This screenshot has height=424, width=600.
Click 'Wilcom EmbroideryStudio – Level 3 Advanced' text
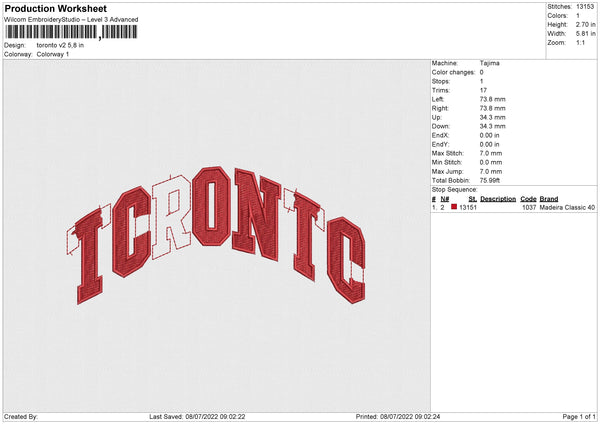coord(71,20)
